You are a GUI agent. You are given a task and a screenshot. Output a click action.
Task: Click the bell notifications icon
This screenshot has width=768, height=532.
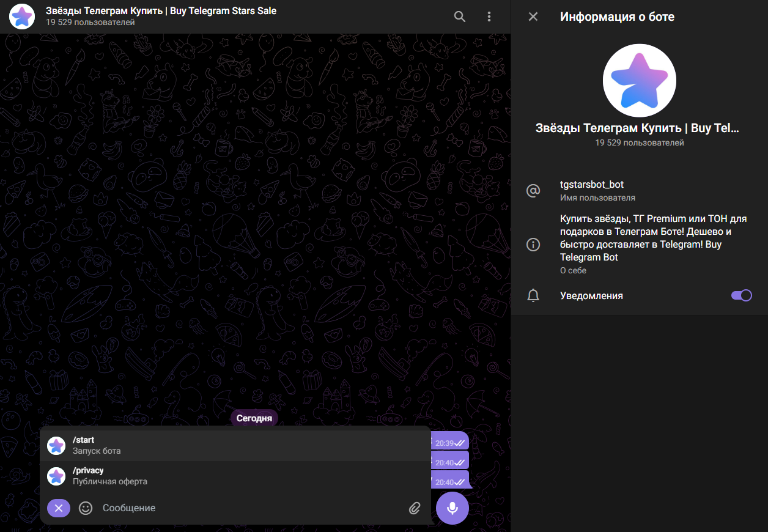coord(533,296)
